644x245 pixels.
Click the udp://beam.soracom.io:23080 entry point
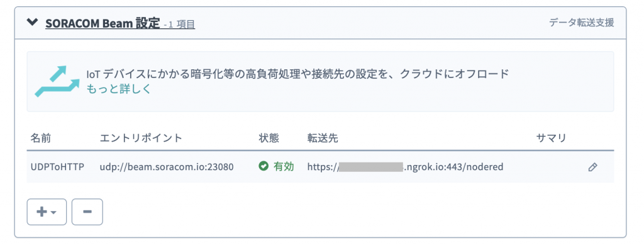(x=167, y=167)
